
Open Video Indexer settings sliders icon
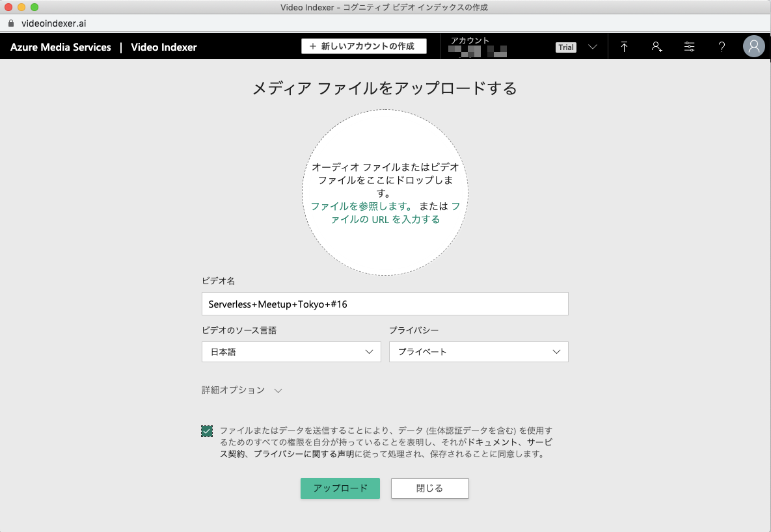click(689, 46)
